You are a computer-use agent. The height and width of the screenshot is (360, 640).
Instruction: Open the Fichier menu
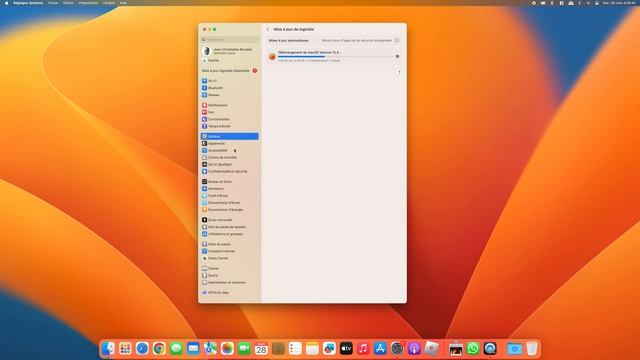click(53, 3)
